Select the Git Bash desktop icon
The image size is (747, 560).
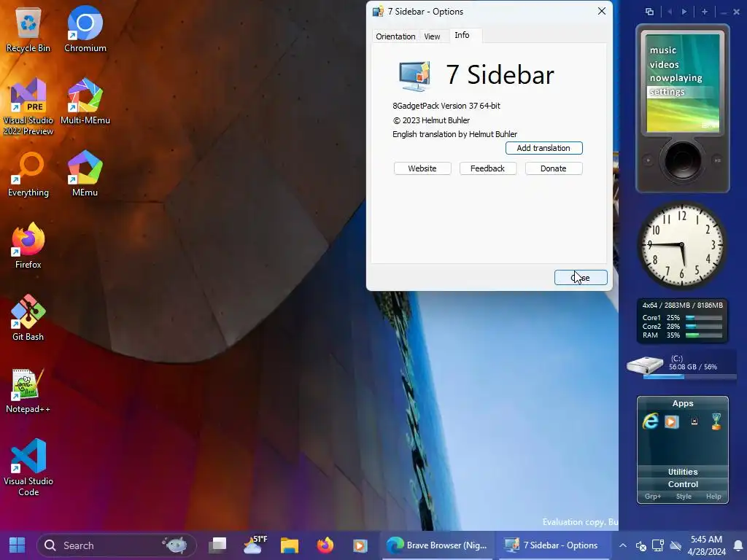[x=28, y=318]
